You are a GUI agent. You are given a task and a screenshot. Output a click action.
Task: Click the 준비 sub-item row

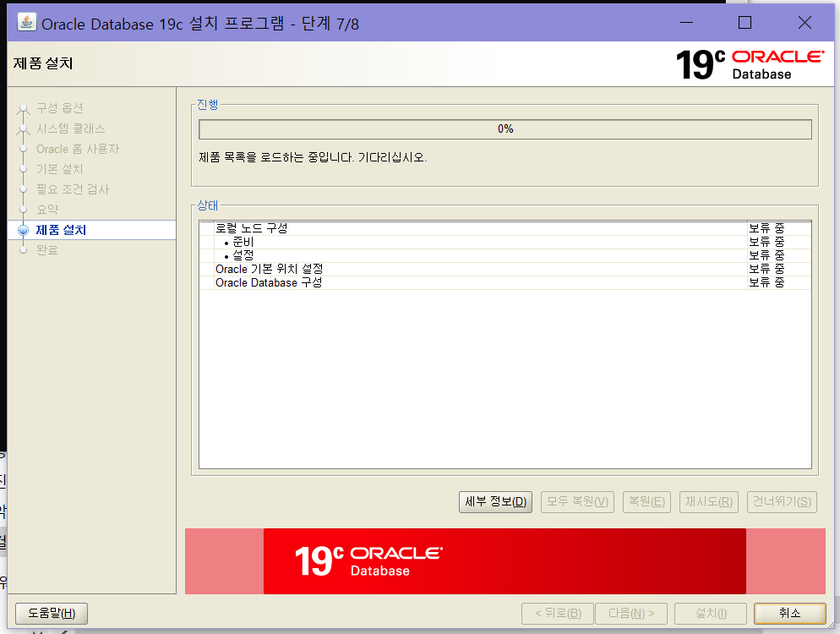[x=505, y=243]
